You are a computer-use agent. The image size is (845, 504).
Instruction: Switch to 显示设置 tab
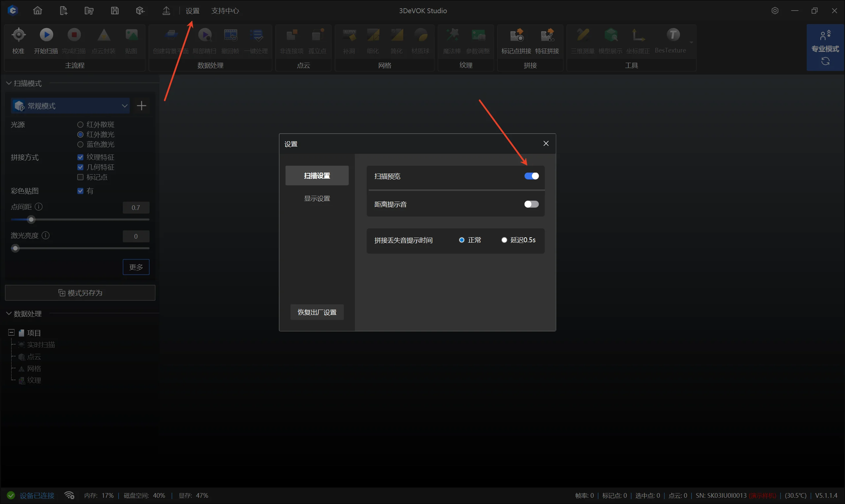click(317, 198)
